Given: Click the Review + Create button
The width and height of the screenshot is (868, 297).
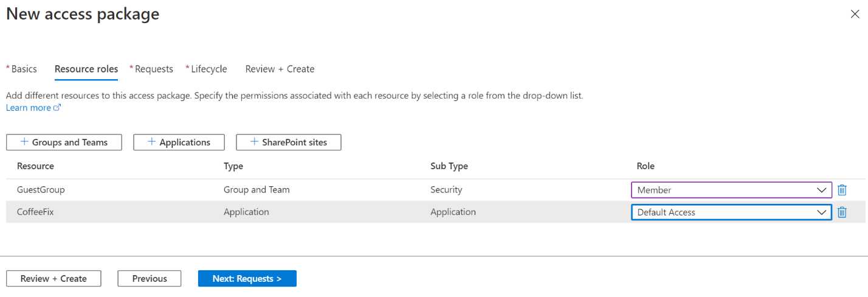Looking at the screenshot, I should (x=53, y=278).
